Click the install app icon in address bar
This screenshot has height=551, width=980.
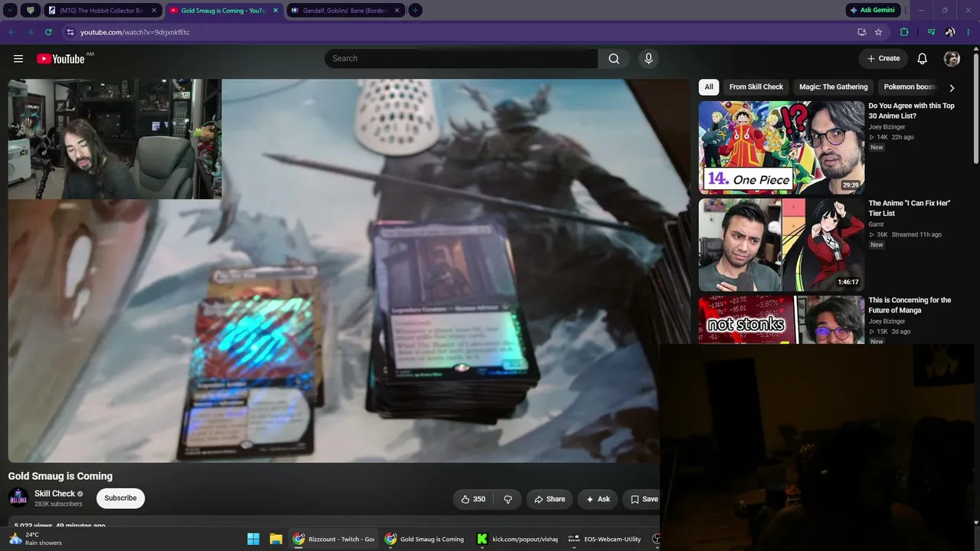861,32
